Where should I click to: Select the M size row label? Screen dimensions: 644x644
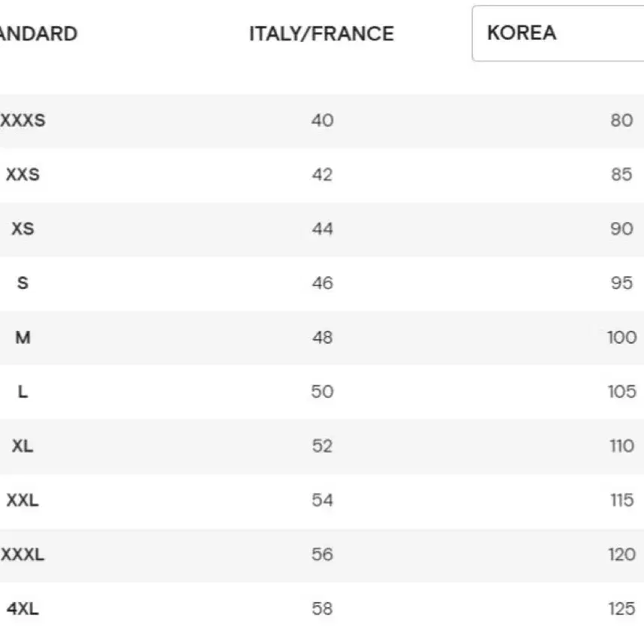click(x=23, y=338)
